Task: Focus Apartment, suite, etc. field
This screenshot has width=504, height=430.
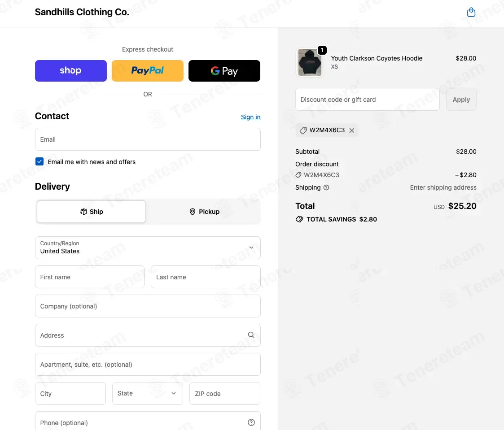Action: pos(148,365)
